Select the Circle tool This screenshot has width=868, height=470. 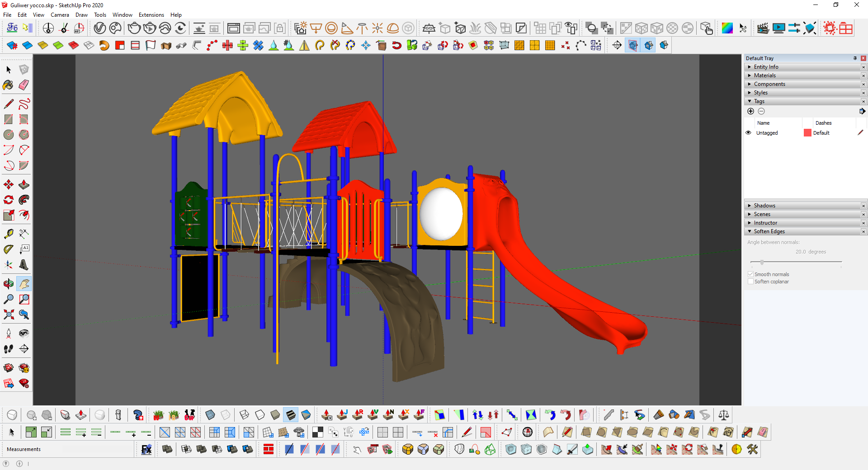point(9,135)
